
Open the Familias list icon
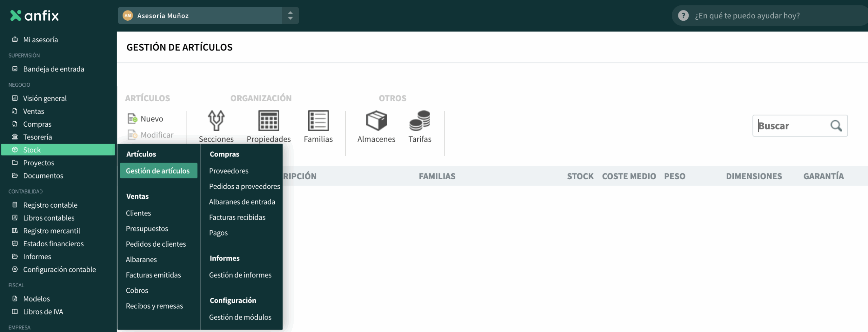318,121
